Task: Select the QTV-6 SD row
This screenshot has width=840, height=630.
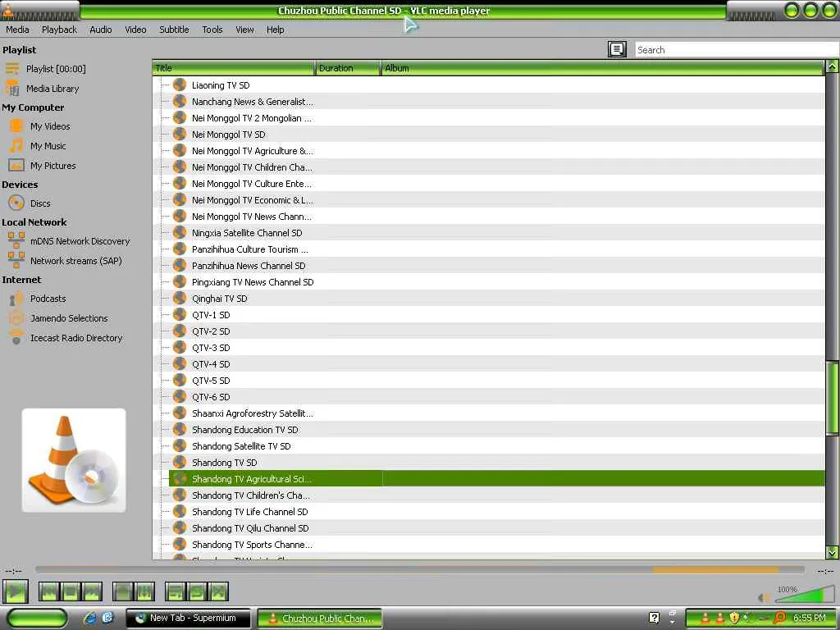Action: coord(489,397)
